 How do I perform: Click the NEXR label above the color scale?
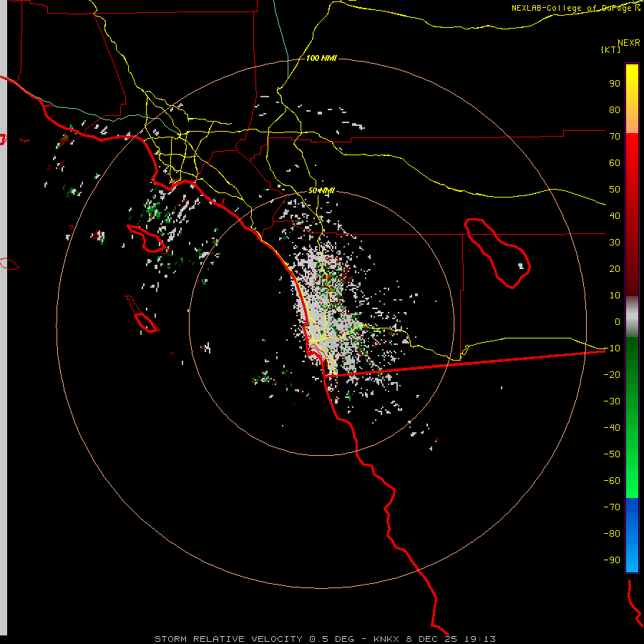click(629, 43)
